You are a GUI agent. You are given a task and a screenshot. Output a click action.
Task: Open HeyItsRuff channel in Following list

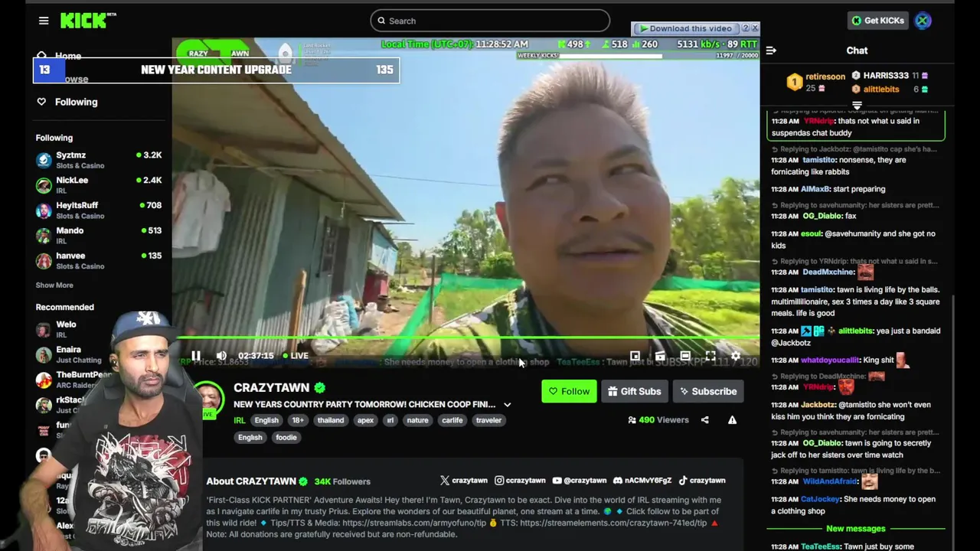98,210
